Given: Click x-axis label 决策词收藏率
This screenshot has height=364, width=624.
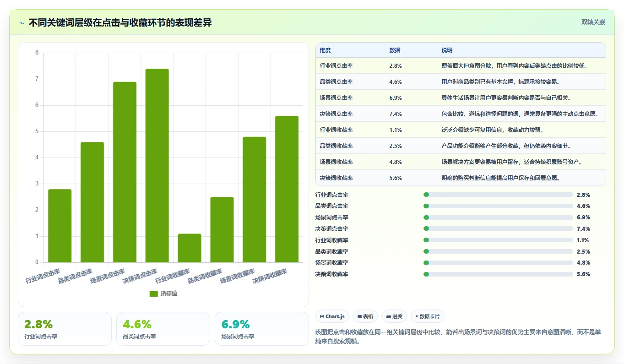Looking at the screenshot, I should coord(270,276).
